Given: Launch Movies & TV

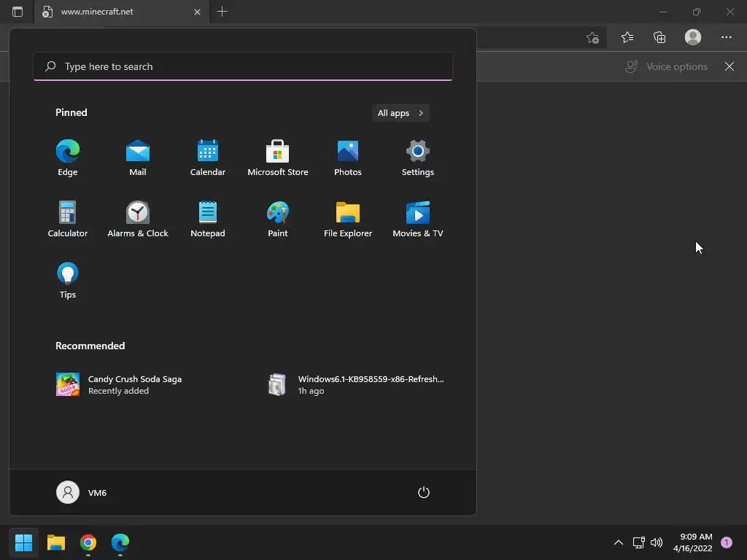Looking at the screenshot, I should pos(418,219).
